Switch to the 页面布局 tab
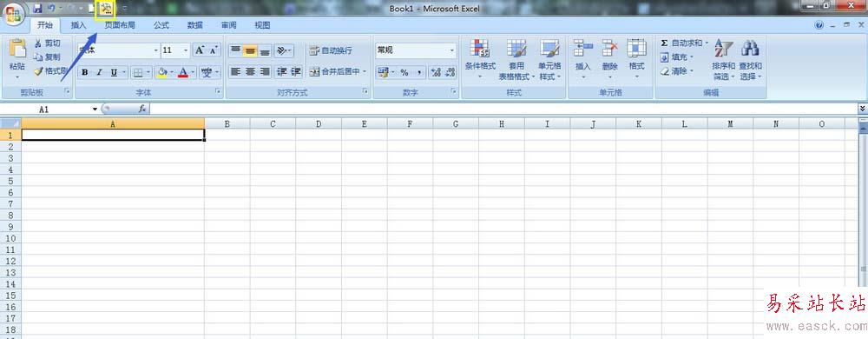The height and width of the screenshot is (339, 868). click(x=120, y=25)
